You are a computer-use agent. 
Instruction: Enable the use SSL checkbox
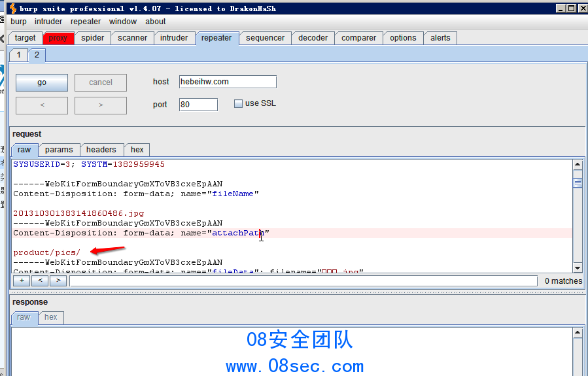pyautogui.click(x=238, y=103)
